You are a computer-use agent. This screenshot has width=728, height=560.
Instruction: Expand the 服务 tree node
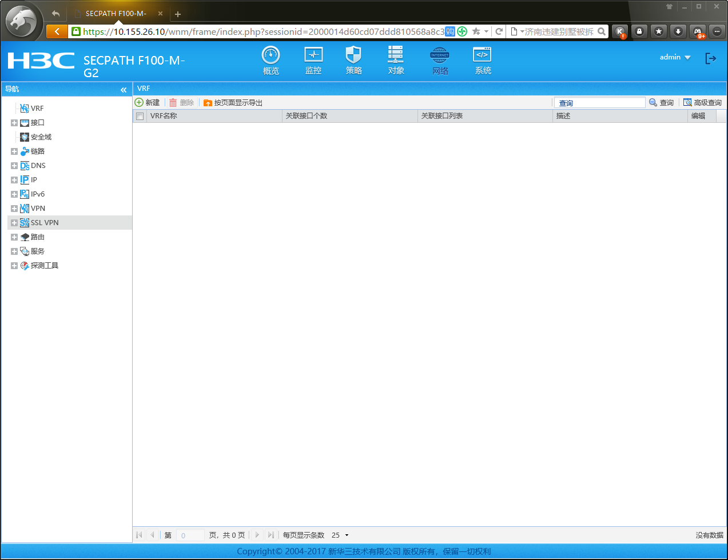point(14,251)
